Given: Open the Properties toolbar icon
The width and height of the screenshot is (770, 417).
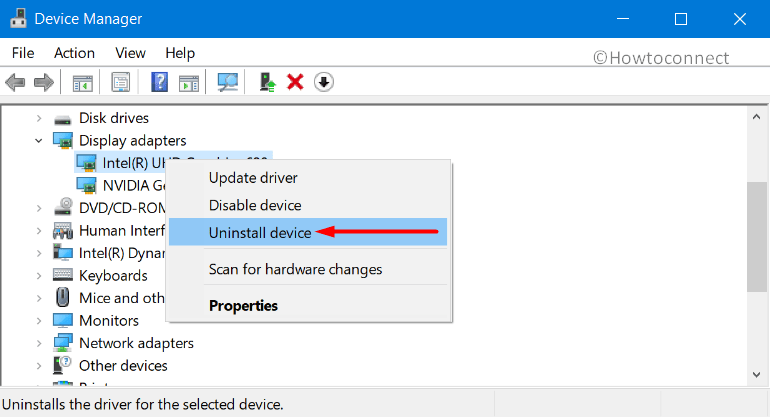Looking at the screenshot, I should 120,82.
